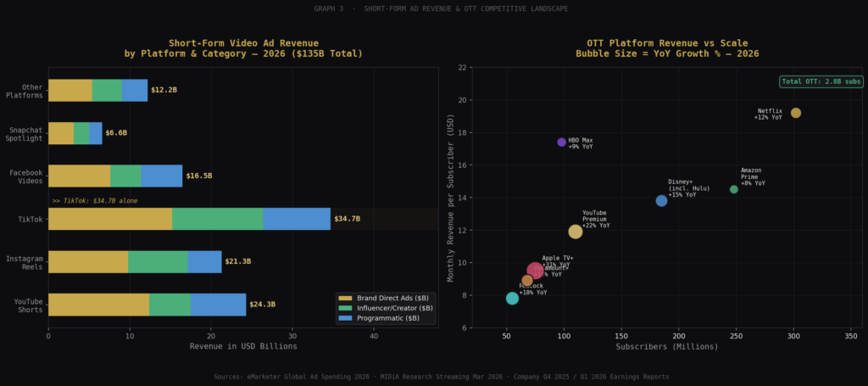Click the Brand Direct Ads legend swatch
868x386 pixels.
[x=346, y=298]
